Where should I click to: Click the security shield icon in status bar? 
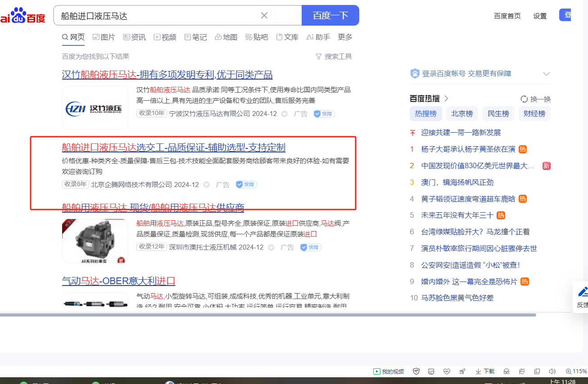tap(416, 371)
